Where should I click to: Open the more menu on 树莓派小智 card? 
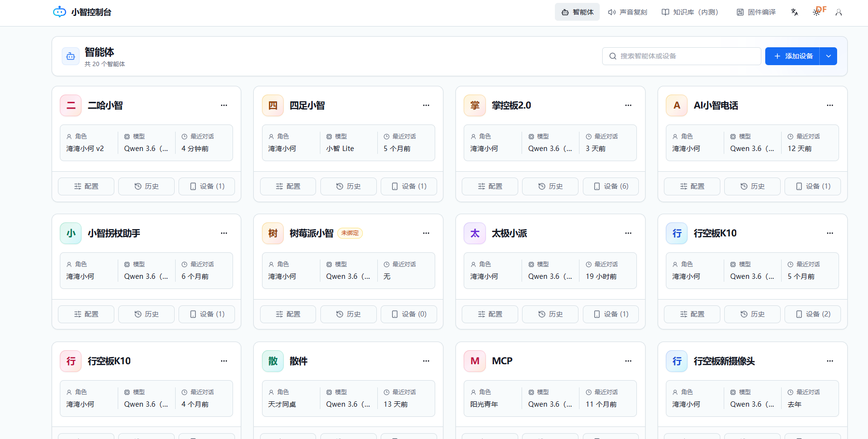(426, 233)
